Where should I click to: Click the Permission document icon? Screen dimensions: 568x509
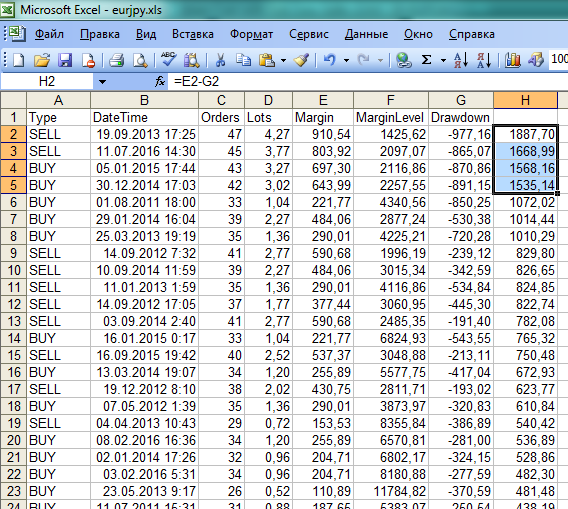tap(88, 60)
